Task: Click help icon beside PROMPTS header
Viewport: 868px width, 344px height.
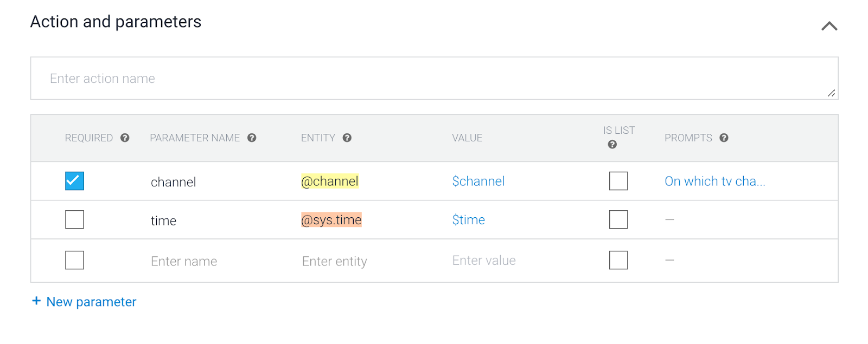Action: (x=724, y=138)
